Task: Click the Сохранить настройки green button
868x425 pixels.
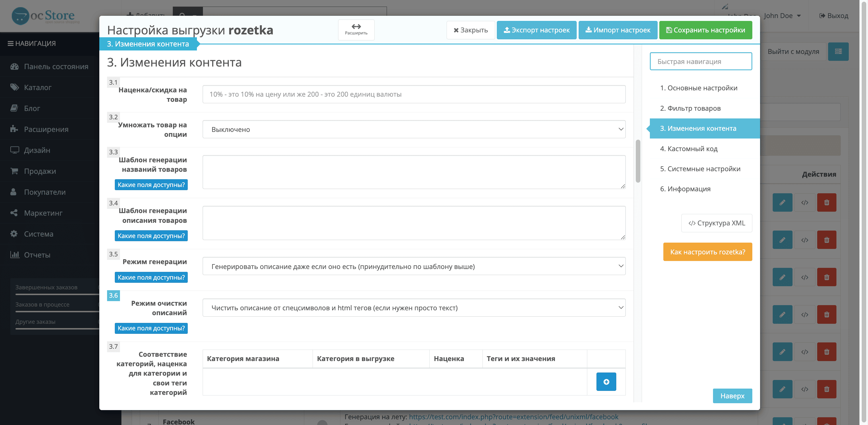Action: click(706, 30)
